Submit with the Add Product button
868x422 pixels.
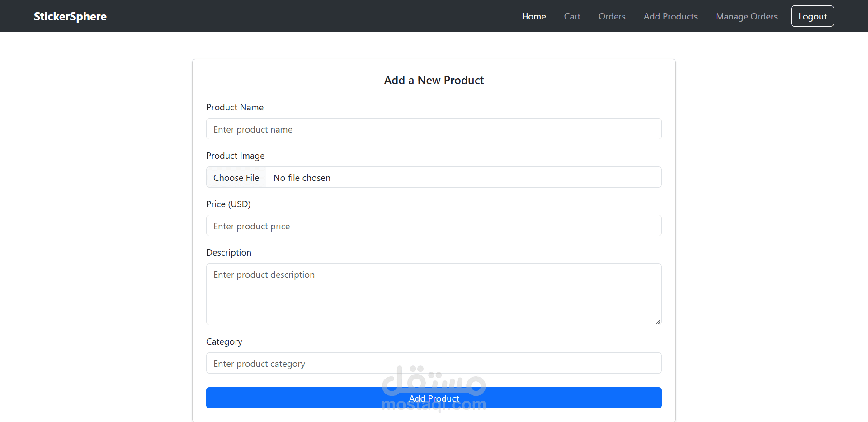coord(434,398)
